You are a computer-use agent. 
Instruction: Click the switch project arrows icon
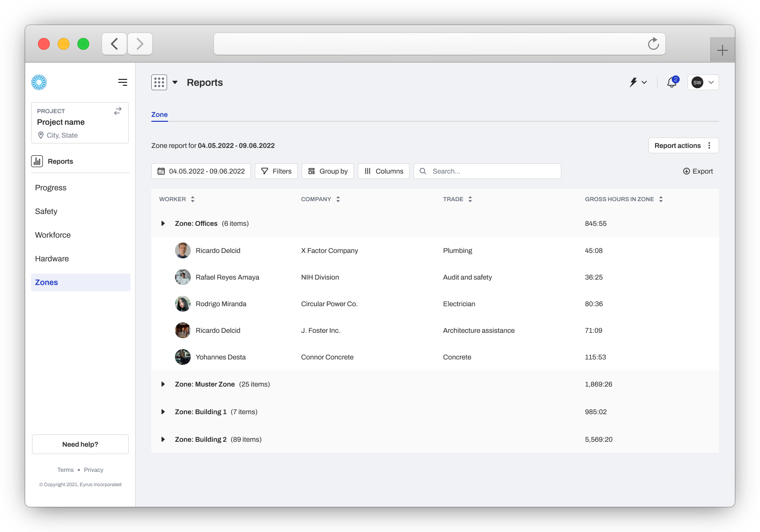118,111
